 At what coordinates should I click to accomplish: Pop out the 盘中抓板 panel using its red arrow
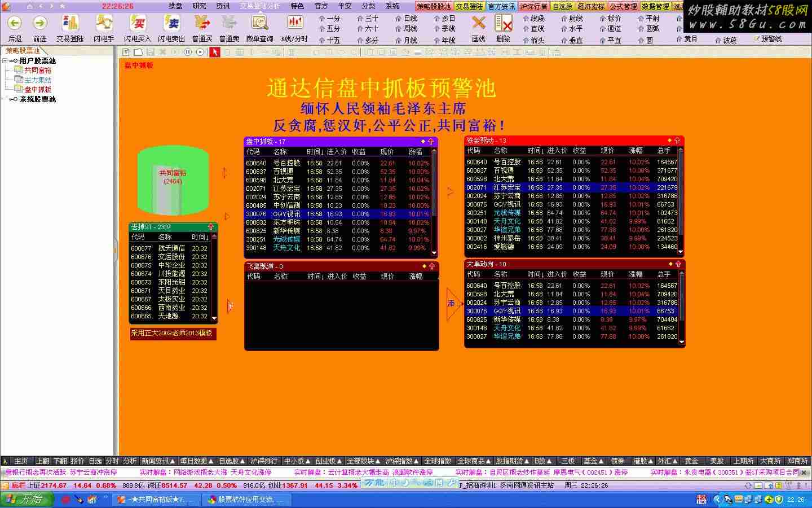coord(431,142)
